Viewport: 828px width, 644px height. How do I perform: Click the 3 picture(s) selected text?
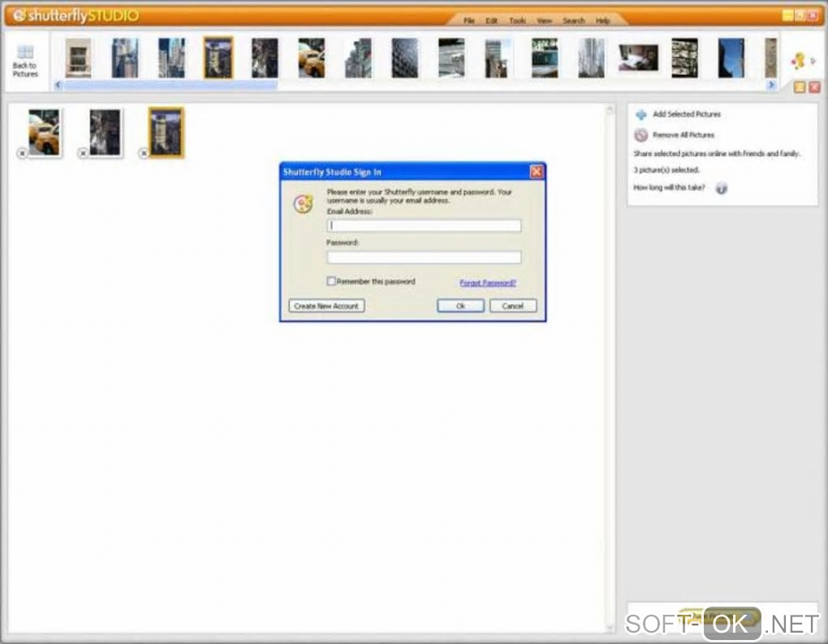(x=666, y=170)
